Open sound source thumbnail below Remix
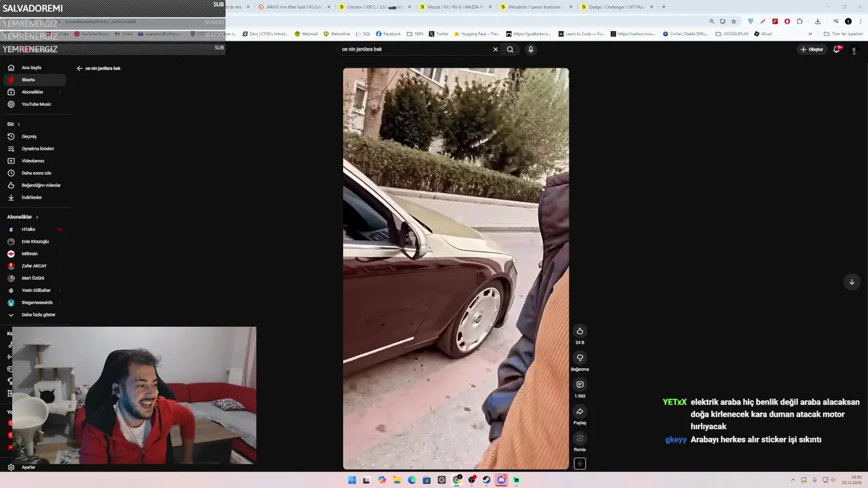 [x=580, y=464]
